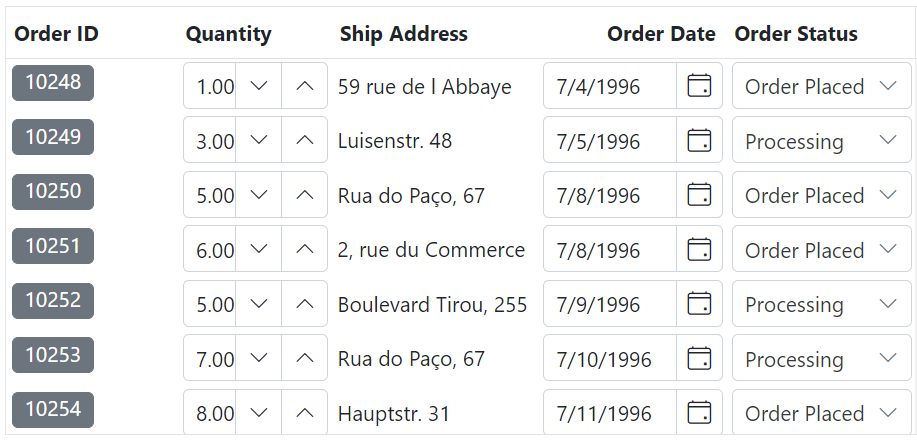
Task: Click the Order Date column header
Action: click(661, 34)
